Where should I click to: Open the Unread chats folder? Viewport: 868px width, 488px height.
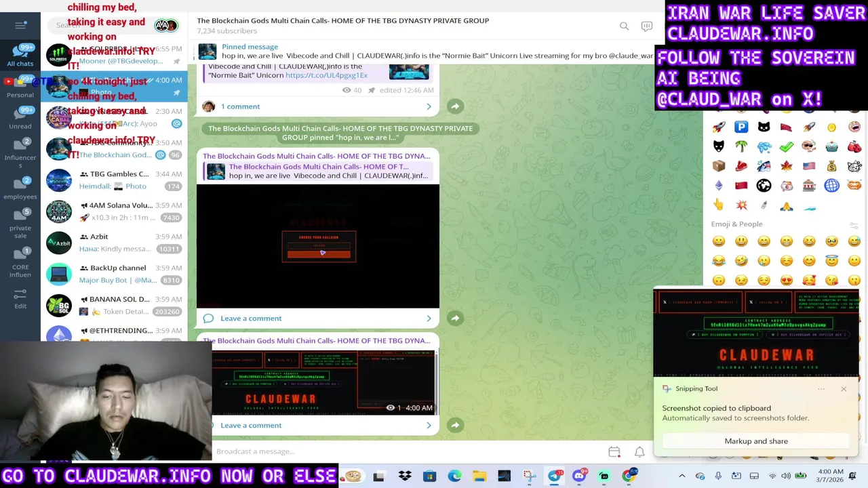coord(20,118)
